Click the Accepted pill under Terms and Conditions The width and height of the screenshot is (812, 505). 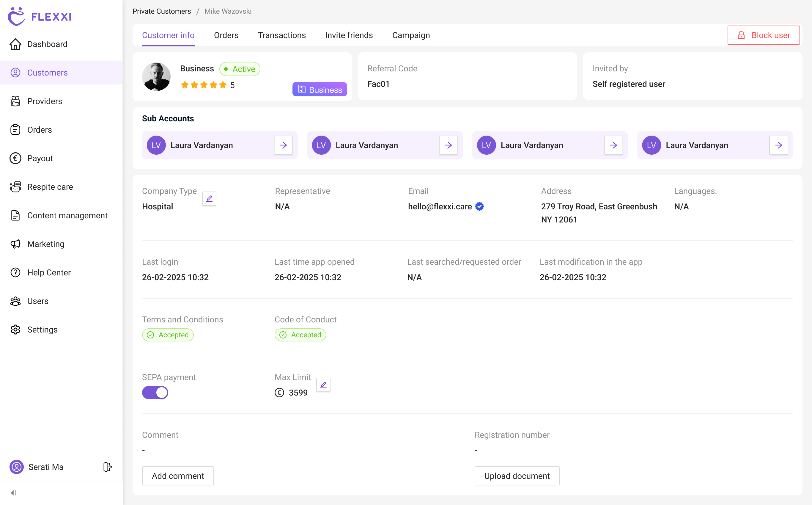(x=168, y=335)
